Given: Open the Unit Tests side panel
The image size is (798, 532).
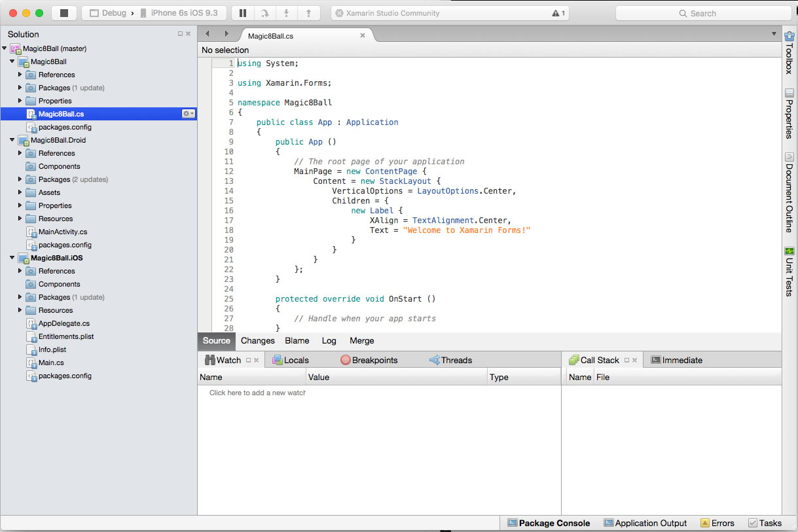Looking at the screenshot, I should click(789, 272).
